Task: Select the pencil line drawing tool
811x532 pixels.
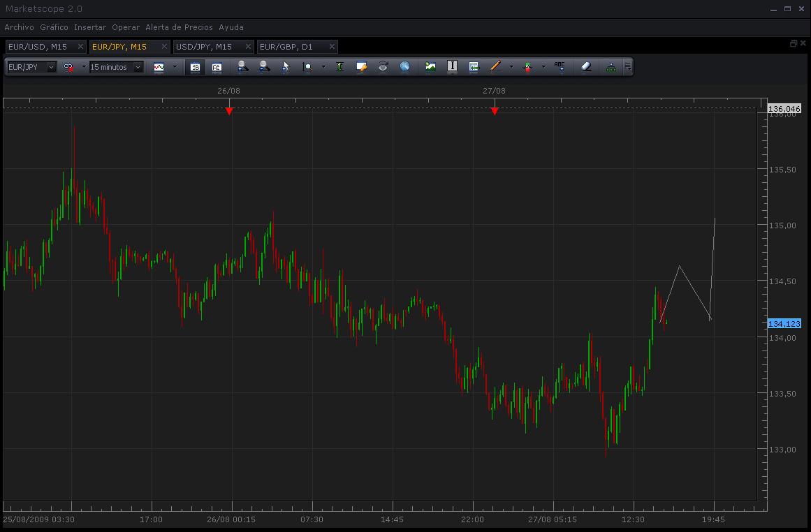Action: (495, 67)
